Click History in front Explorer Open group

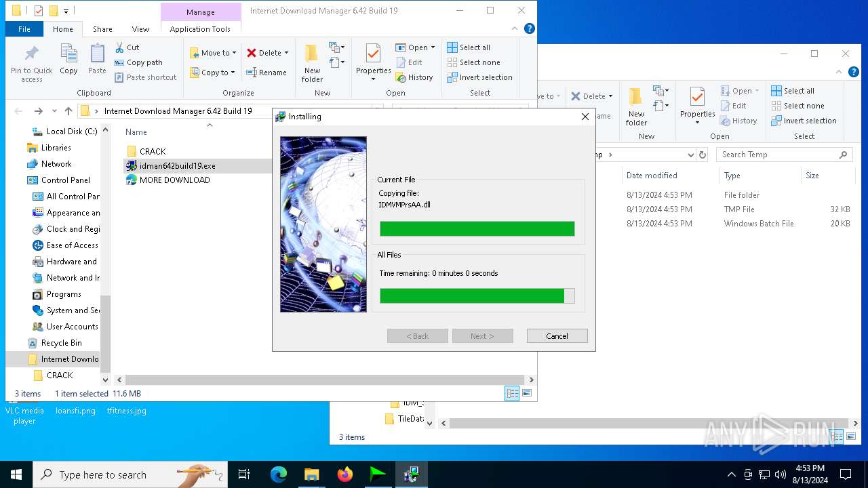414,77
